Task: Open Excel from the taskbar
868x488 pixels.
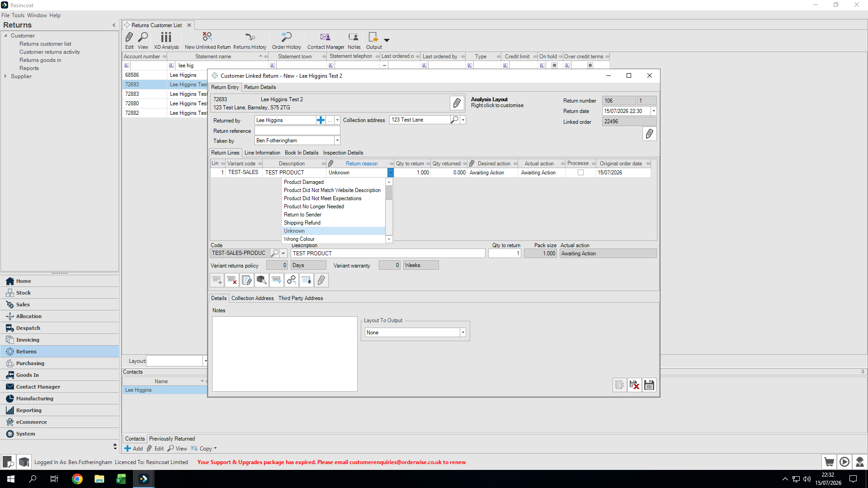Action: 121,479
